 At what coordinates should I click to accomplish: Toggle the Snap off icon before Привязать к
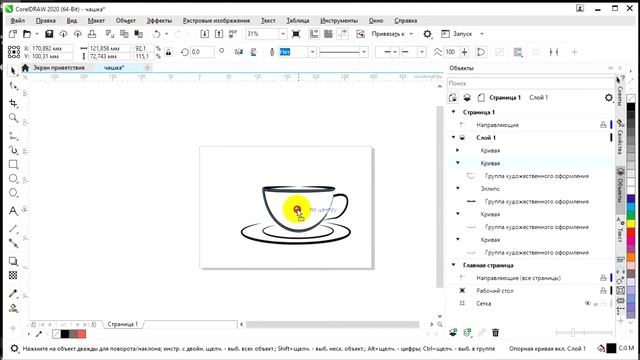[x=360, y=34]
